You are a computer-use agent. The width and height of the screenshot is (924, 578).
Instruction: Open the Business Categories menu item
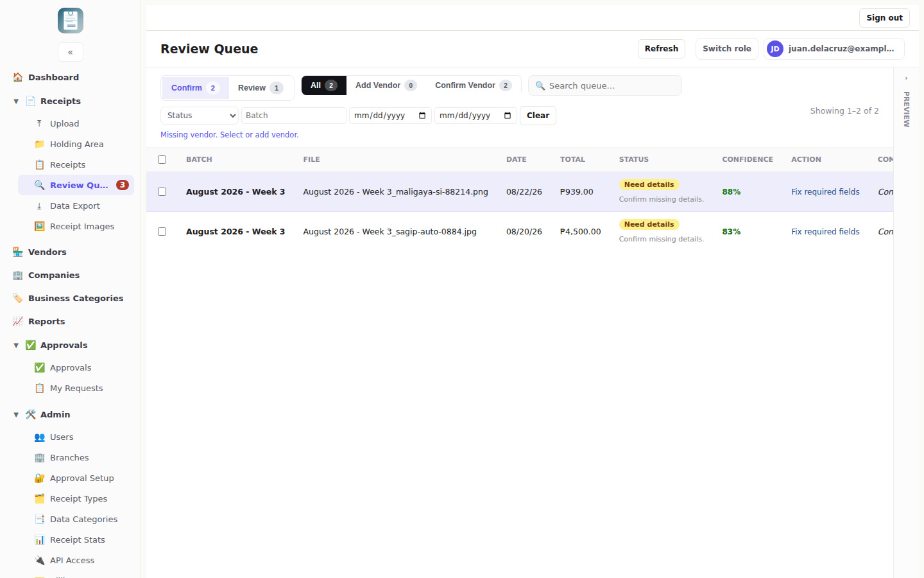point(76,298)
